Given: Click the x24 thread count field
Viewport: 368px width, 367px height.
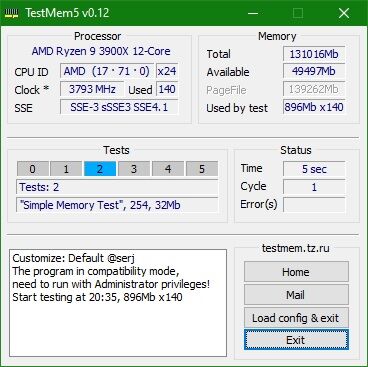Looking at the screenshot, I should pyautogui.click(x=167, y=71).
